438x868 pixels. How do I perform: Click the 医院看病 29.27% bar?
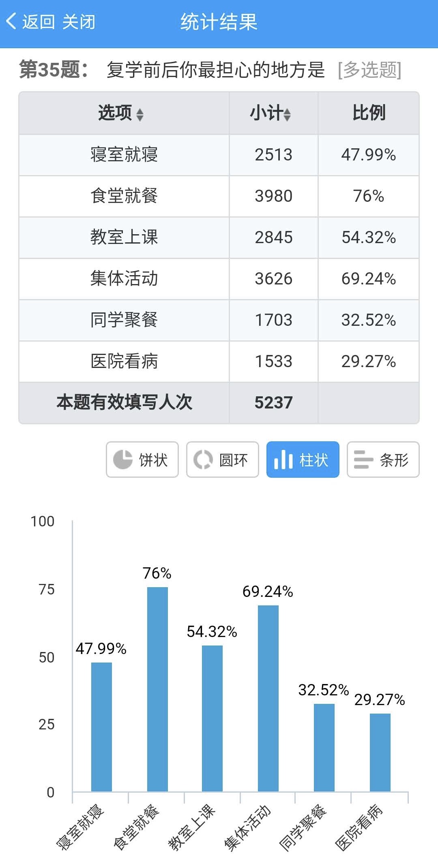[x=380, y=752]
